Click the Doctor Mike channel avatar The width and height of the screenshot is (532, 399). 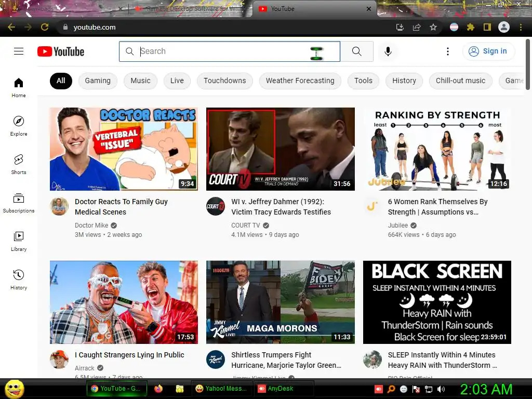tap(59, 206)
